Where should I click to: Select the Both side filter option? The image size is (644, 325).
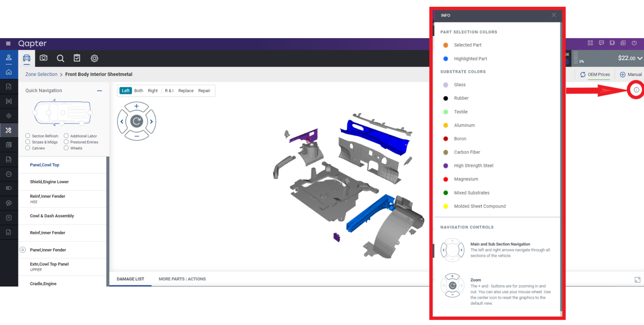pos(139,91)
